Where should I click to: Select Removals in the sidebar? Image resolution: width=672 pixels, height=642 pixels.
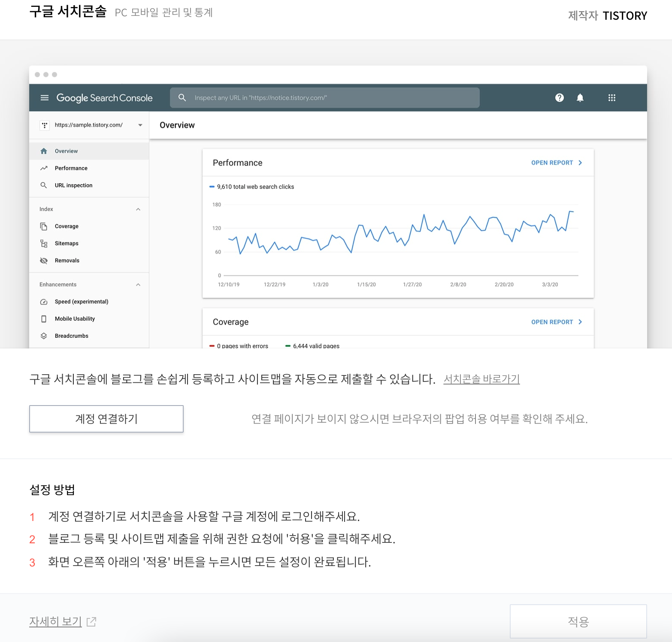[89, 260]
